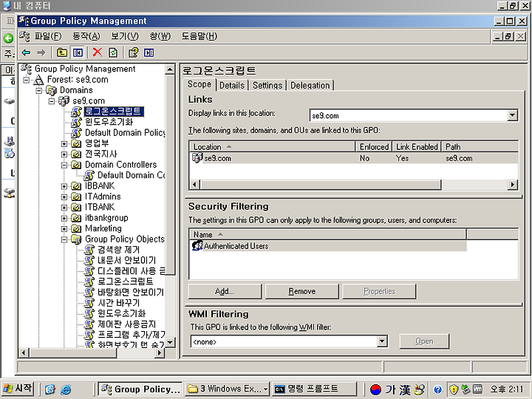Switch to the Details tab
The height and width of the screenshot is (399, 532).
tap(232, 86)
